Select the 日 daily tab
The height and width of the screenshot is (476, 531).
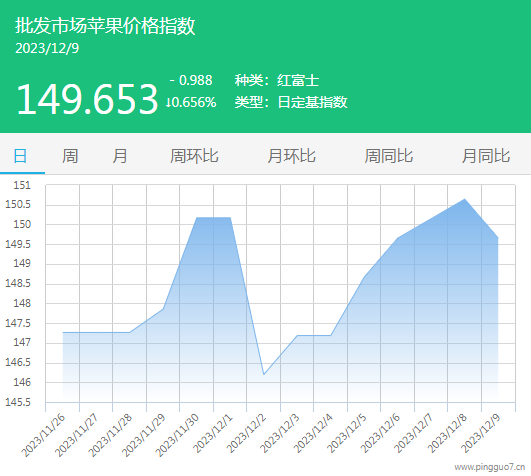point(20,156)
